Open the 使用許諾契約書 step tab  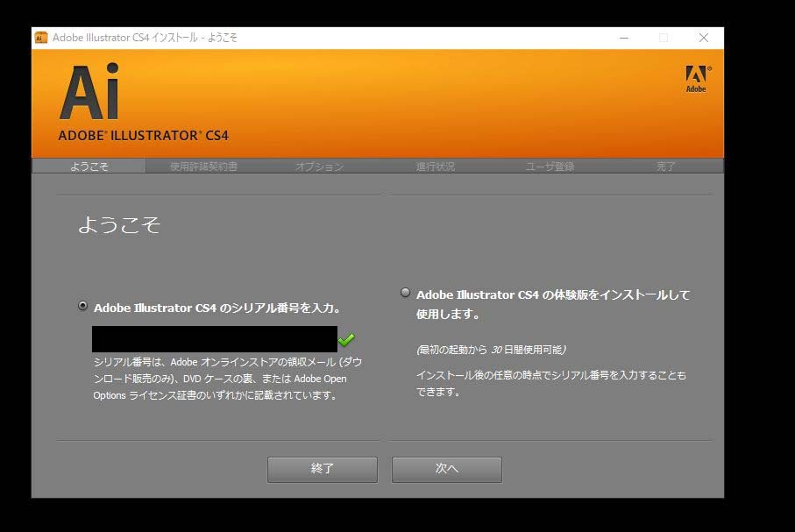tap(203, 167)
